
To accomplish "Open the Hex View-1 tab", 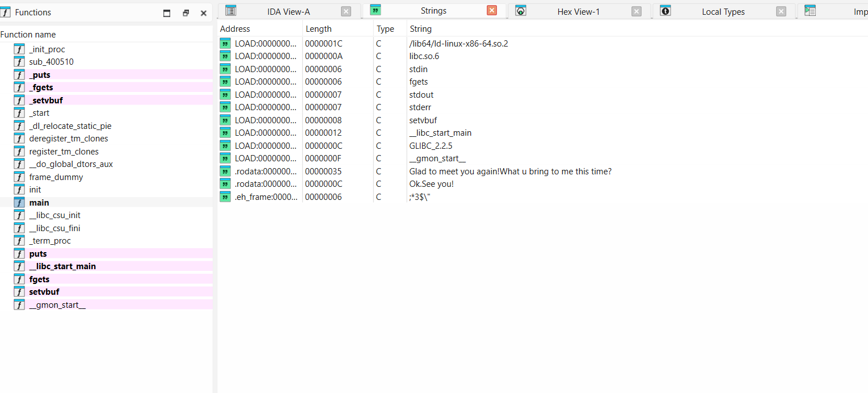I will [x=578, y=11].
